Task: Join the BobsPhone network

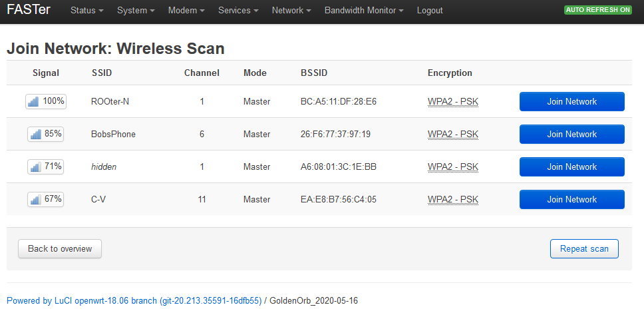Action: point(571,135)
